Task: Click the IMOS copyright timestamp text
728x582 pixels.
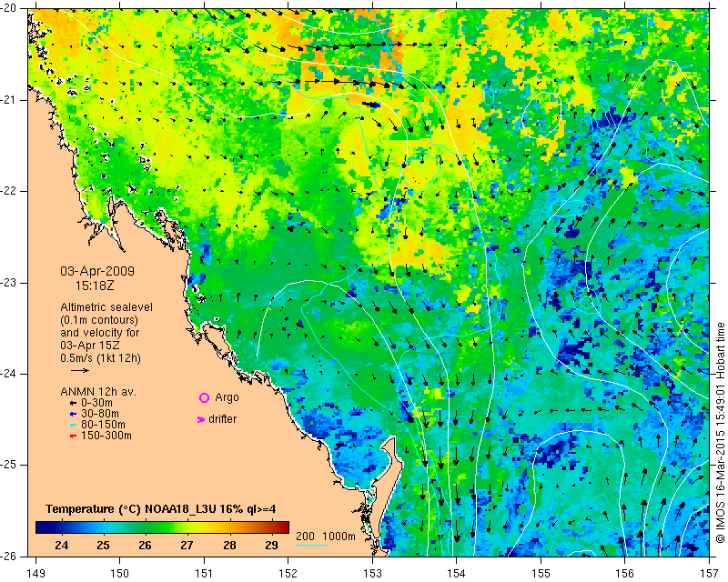Action: pos(721,433)
